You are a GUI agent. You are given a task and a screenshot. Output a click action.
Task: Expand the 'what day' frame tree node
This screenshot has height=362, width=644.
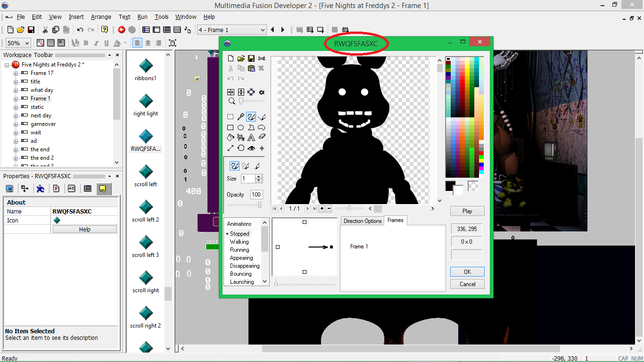tap(16, 90)
